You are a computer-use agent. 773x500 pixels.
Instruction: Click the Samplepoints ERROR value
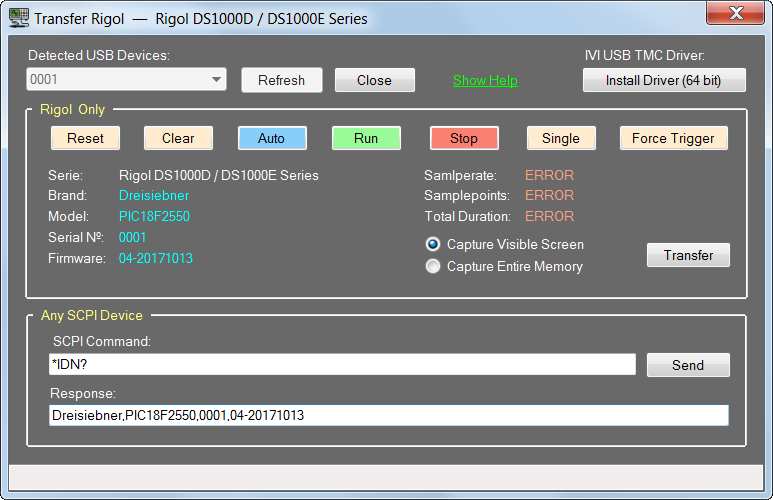click(549, 195)
